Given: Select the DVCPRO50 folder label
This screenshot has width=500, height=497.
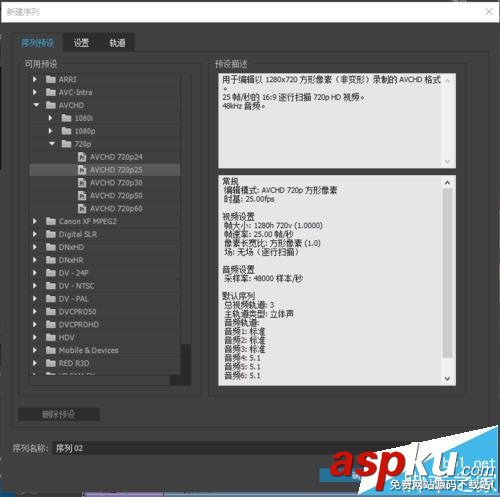Looking at the screenshot, I should (77, 312).
